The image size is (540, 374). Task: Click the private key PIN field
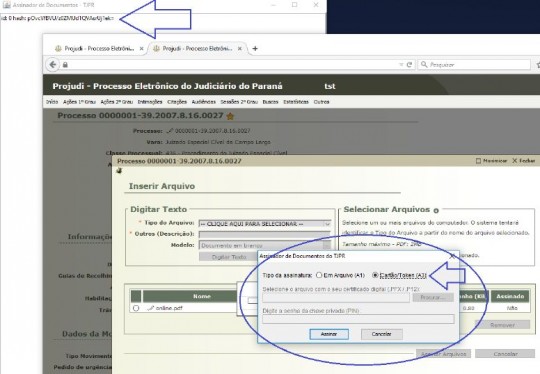coord(358,319)
